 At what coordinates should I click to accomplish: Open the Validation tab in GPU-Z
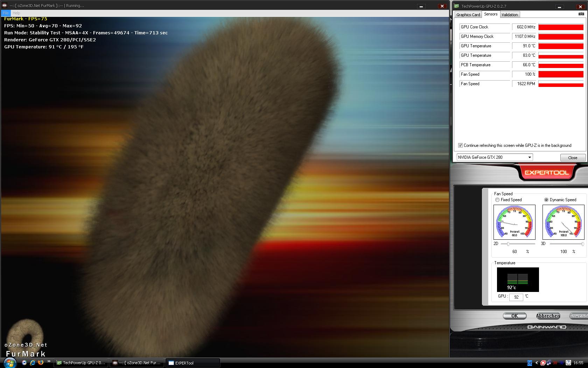click(x=510, y=15)
